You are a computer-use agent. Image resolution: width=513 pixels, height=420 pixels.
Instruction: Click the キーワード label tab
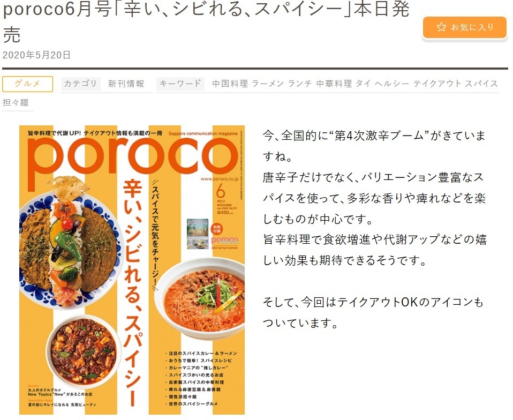click(180, 84)
